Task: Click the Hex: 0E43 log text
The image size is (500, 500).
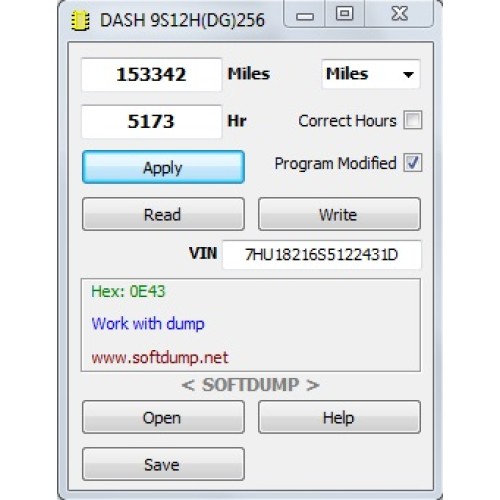Action: pos(128,291)
